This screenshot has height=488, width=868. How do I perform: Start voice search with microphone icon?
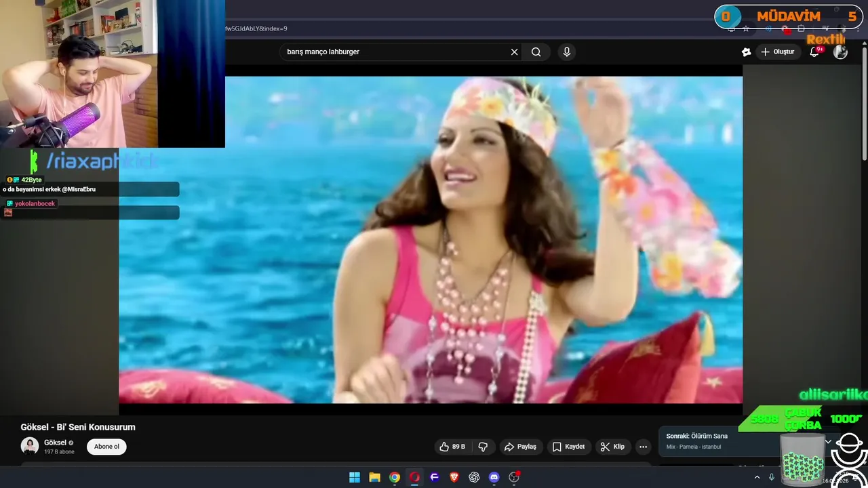point(567,52)
